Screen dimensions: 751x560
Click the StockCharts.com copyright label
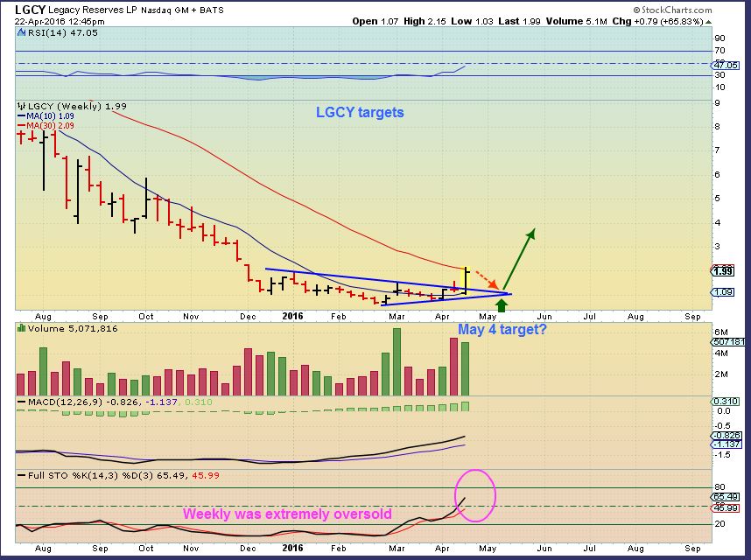[x=672, y=10]
